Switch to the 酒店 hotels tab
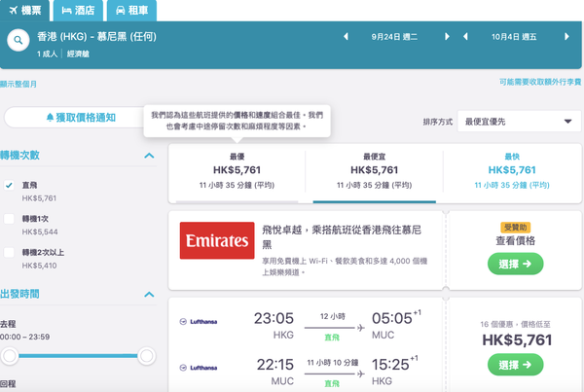 coord(78,11)
